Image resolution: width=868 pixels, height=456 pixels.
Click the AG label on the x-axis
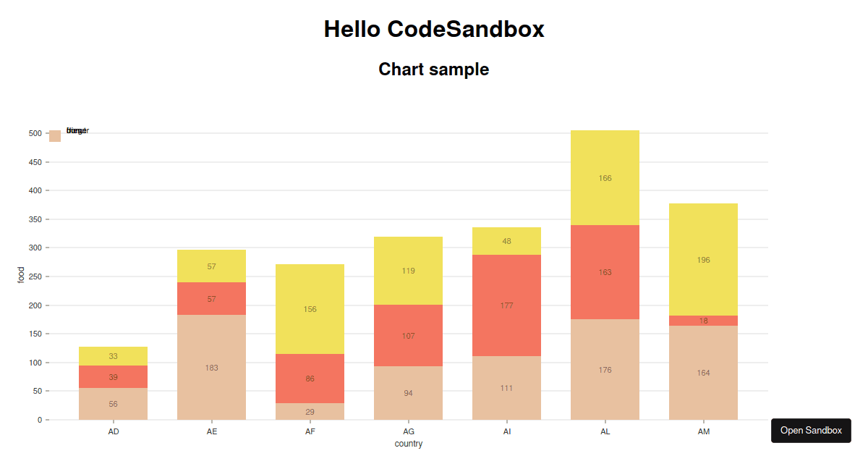(x=408, y=431)
